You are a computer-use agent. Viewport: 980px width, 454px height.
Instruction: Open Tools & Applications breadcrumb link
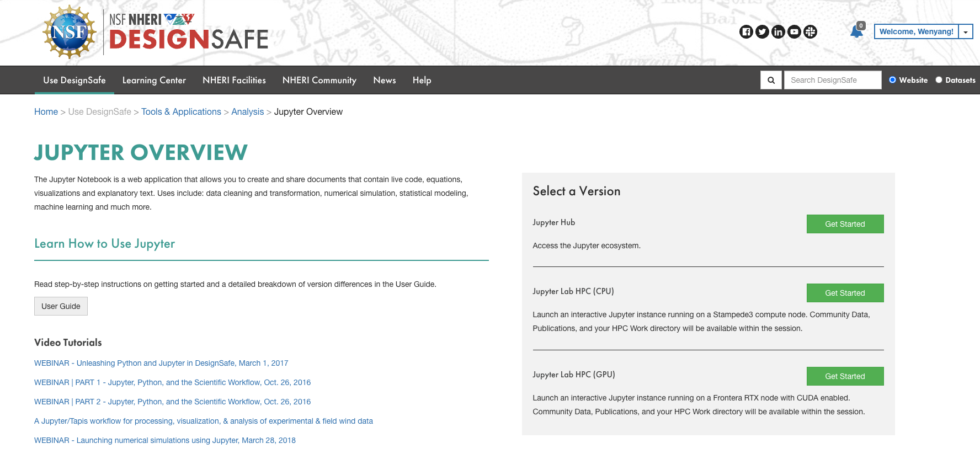tap(181, 111)
